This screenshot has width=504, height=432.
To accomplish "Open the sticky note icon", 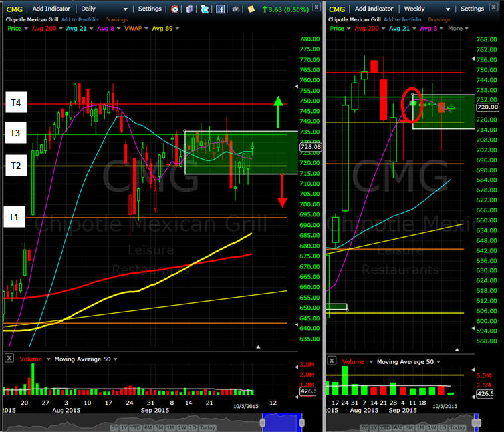I will point(251,9).
